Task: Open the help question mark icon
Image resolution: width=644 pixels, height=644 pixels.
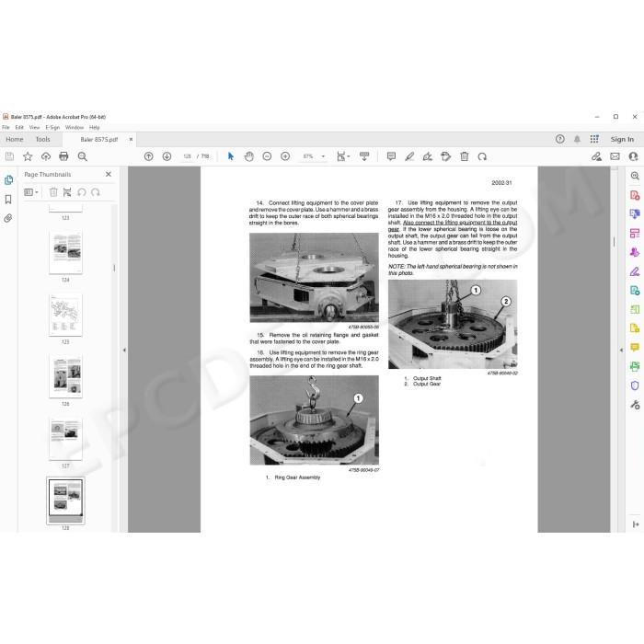Action: pyautogui.click(x=559, y=139)
